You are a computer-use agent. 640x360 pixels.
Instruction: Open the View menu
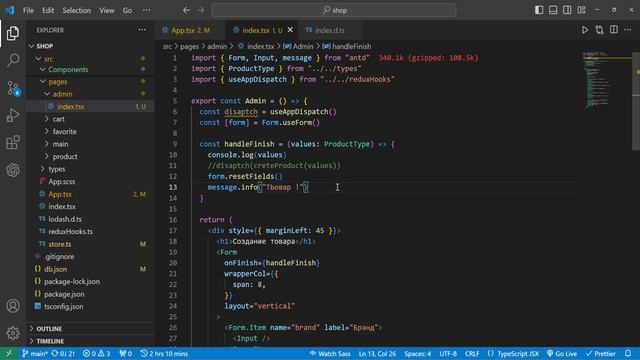pyautogui.click(x=107, y=10)
